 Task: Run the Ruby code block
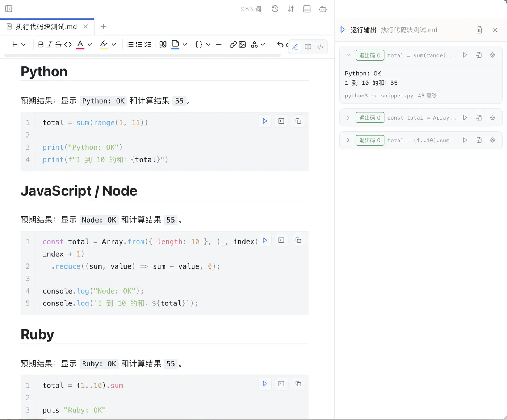click(265, 384)
